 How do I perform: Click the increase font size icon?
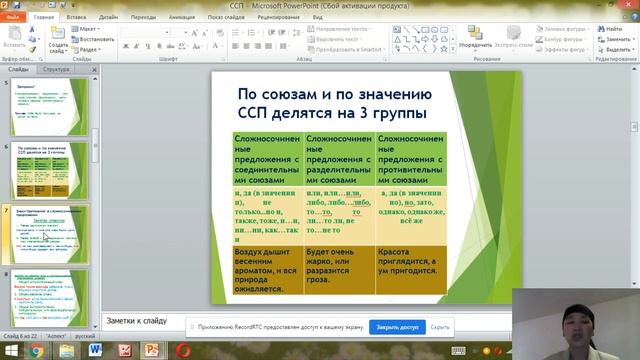click(x=195, y=33)
